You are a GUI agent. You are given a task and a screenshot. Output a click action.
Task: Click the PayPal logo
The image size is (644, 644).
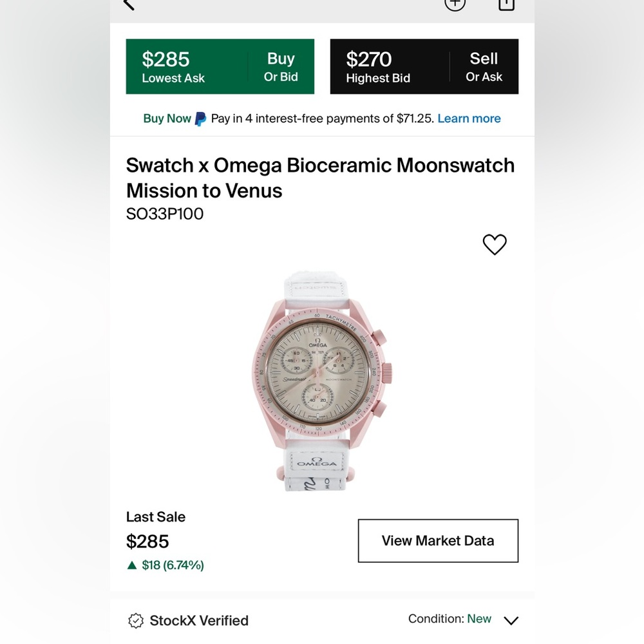tap(200, 118)
